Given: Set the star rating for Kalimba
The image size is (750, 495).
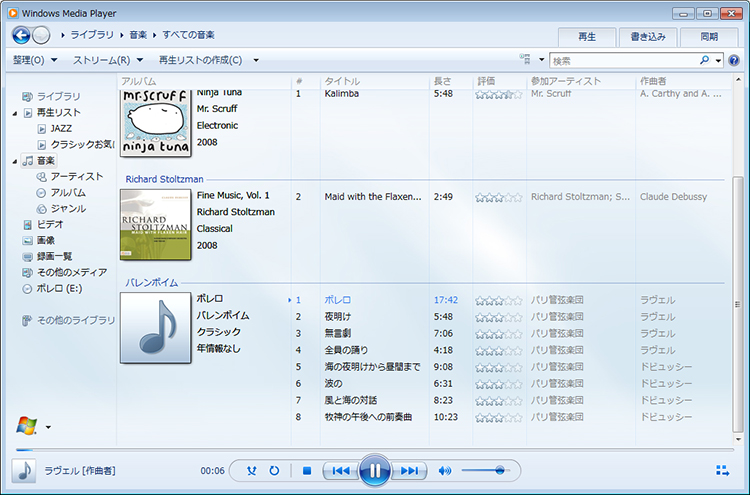Looking at the screenshot, I should click(x=498, y=95).
